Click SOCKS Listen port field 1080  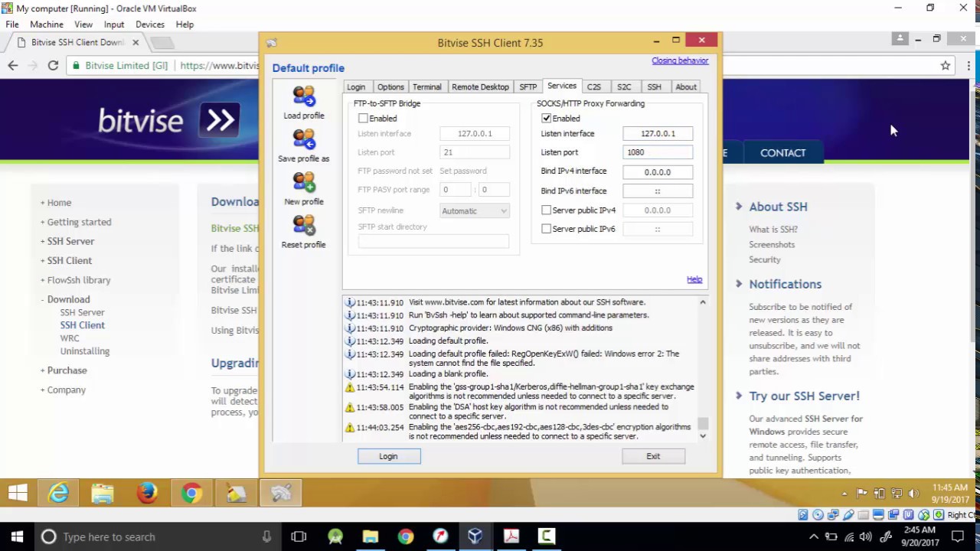coord(658,152)
